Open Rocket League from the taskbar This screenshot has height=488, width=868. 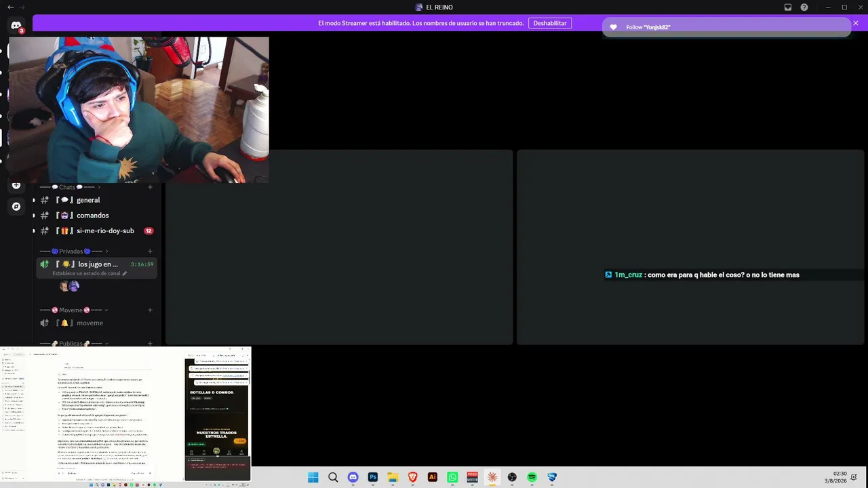point(552,477)
